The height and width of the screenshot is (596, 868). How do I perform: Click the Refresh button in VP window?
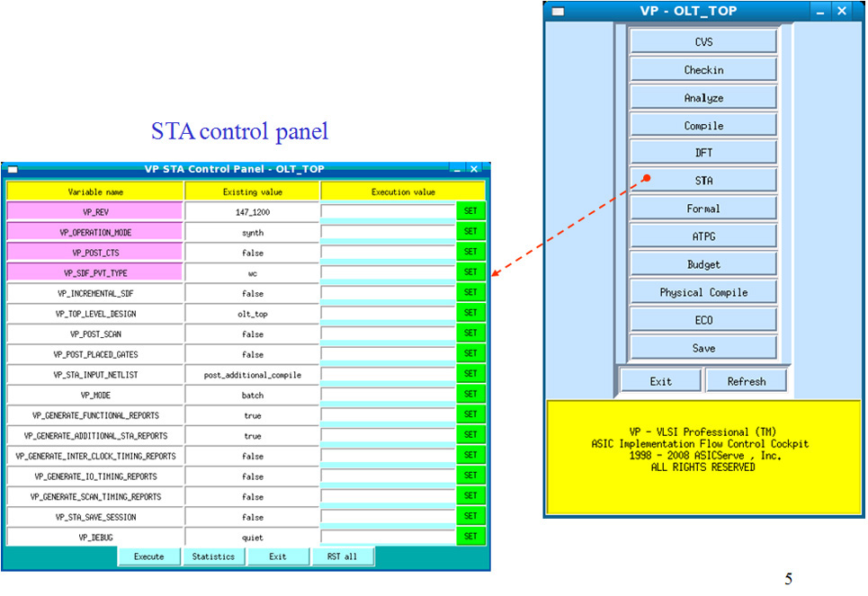[746, 381]
